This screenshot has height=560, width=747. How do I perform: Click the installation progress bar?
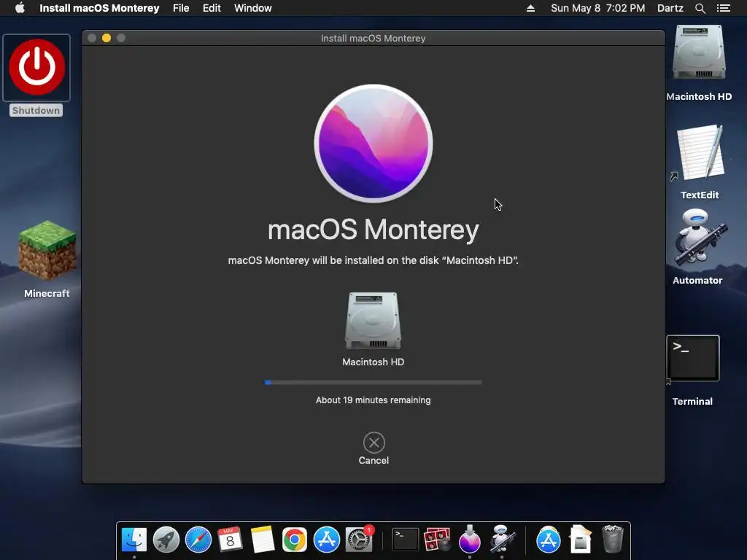click(373, 382)
